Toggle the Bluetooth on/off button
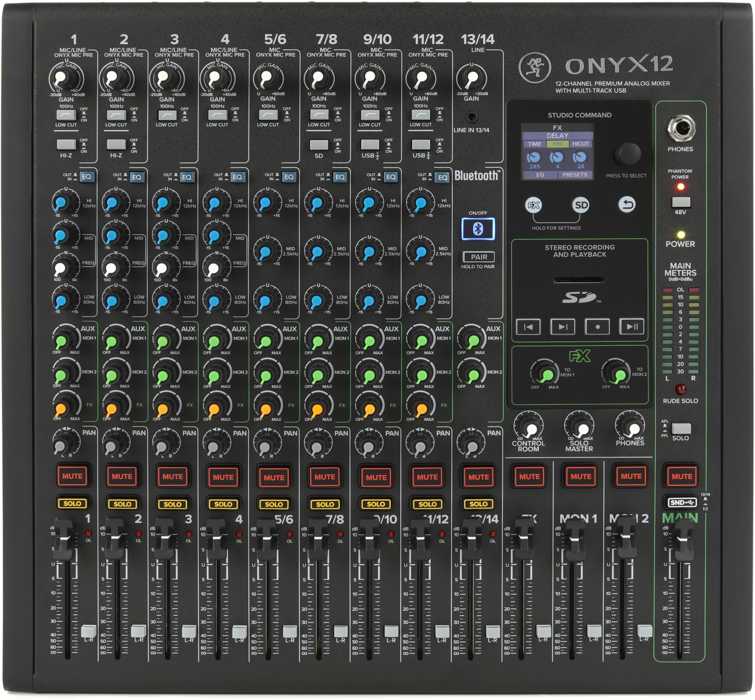Image resolution: width=755 pixels, height=700 pixels. pos(478,229)
